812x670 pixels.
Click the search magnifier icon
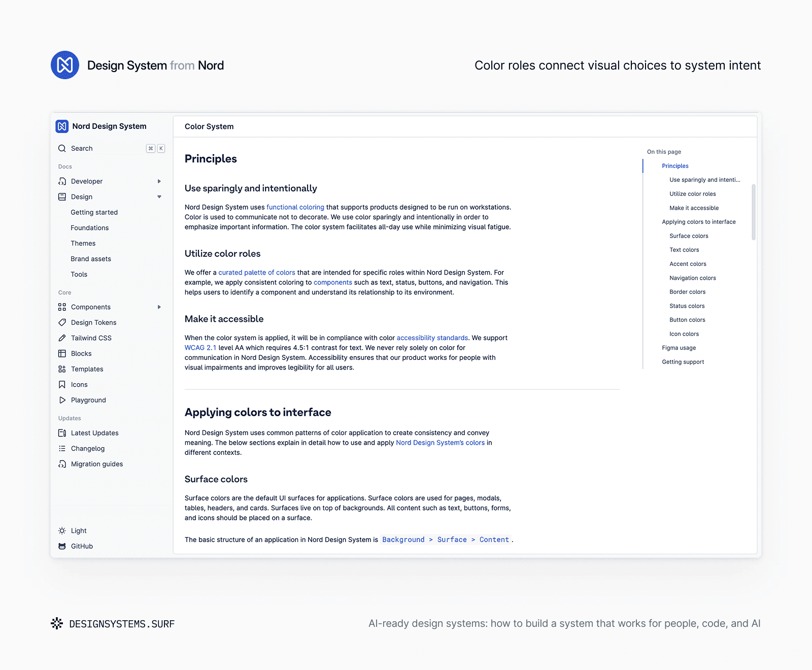(62, 148)
